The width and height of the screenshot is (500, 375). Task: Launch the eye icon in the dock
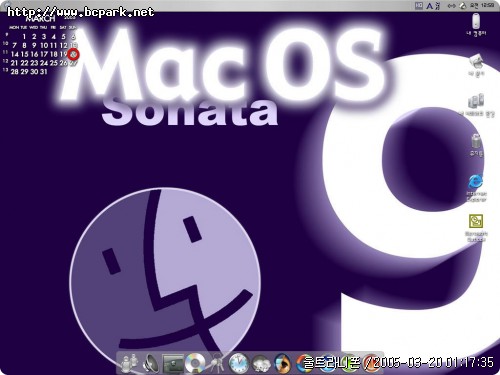pos(282,363)
